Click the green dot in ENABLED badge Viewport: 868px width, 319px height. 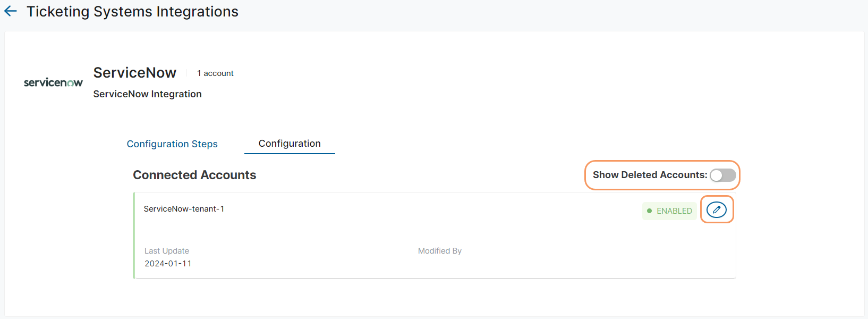tap(649, 211)
